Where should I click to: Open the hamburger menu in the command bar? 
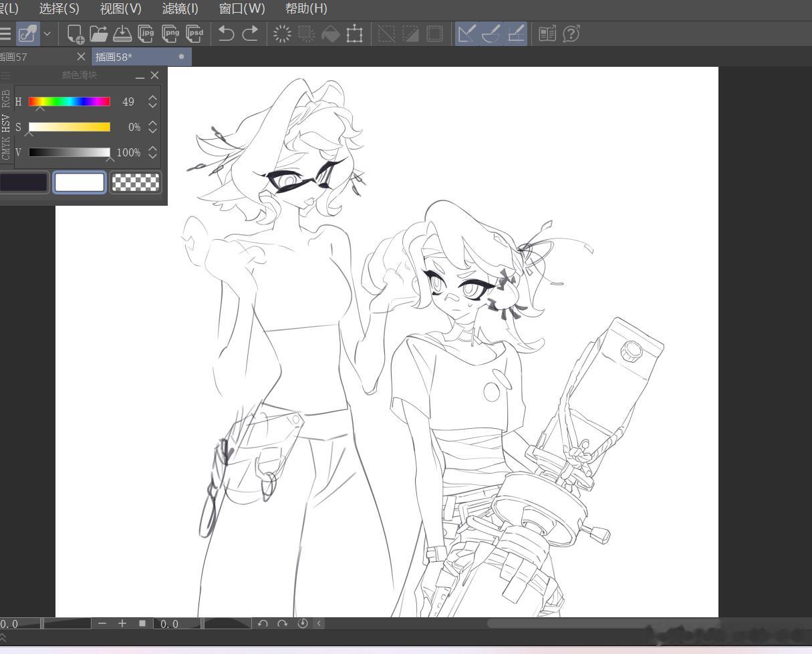pos(5,33)
